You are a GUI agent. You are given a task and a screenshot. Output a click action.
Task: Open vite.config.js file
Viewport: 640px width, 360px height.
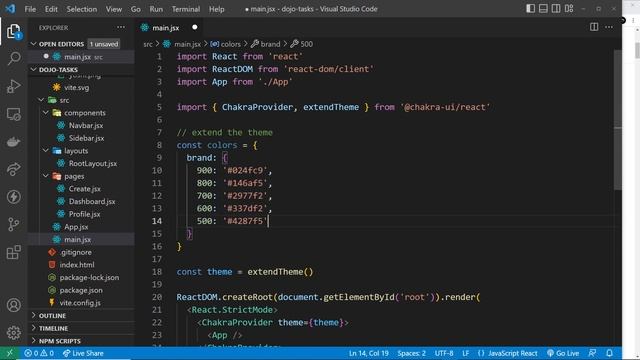coord(80,302)
